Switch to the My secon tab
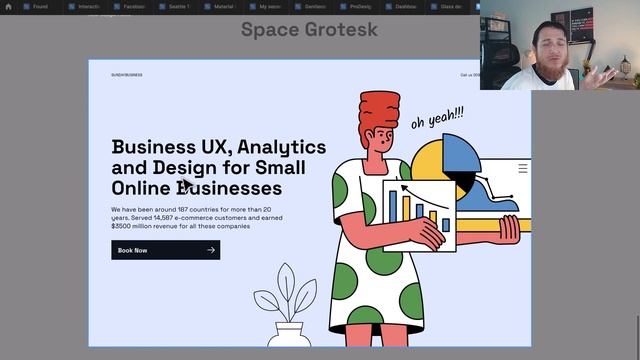Screen dimensions: 640x360 tap(266, 7)
